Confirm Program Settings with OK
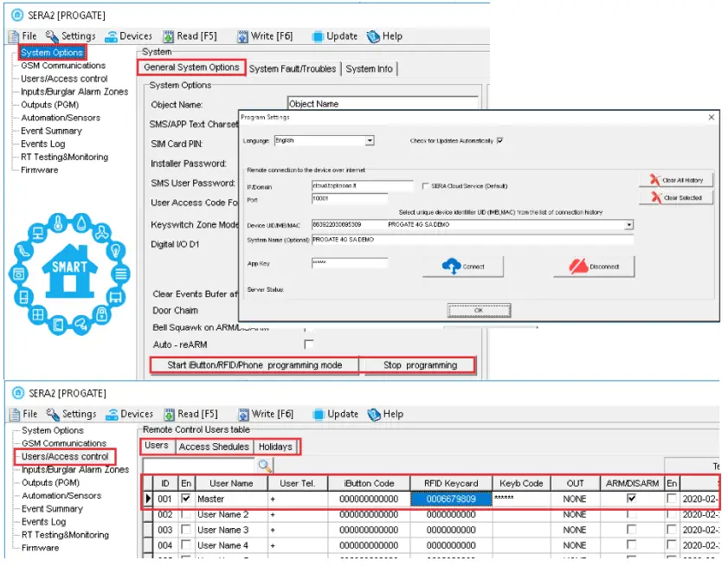 coord(479,310)
